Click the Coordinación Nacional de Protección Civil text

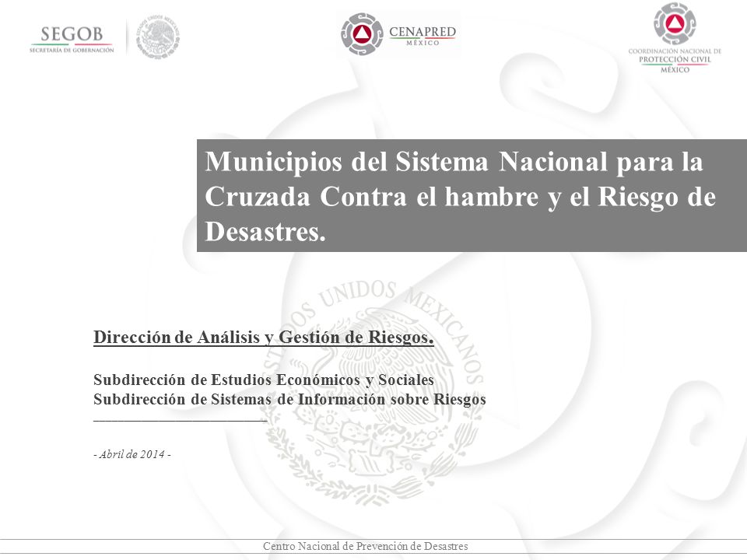point(675,60)
